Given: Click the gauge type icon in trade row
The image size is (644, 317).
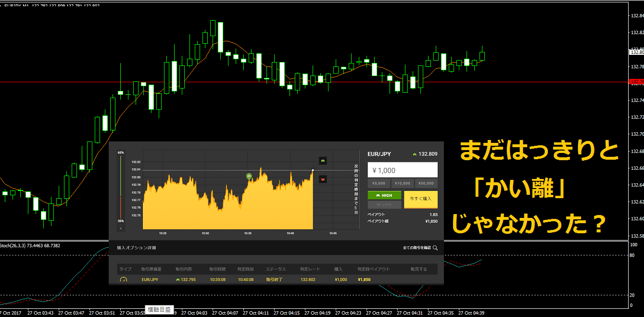Looking at the screenshot, I should click(123, 279).
